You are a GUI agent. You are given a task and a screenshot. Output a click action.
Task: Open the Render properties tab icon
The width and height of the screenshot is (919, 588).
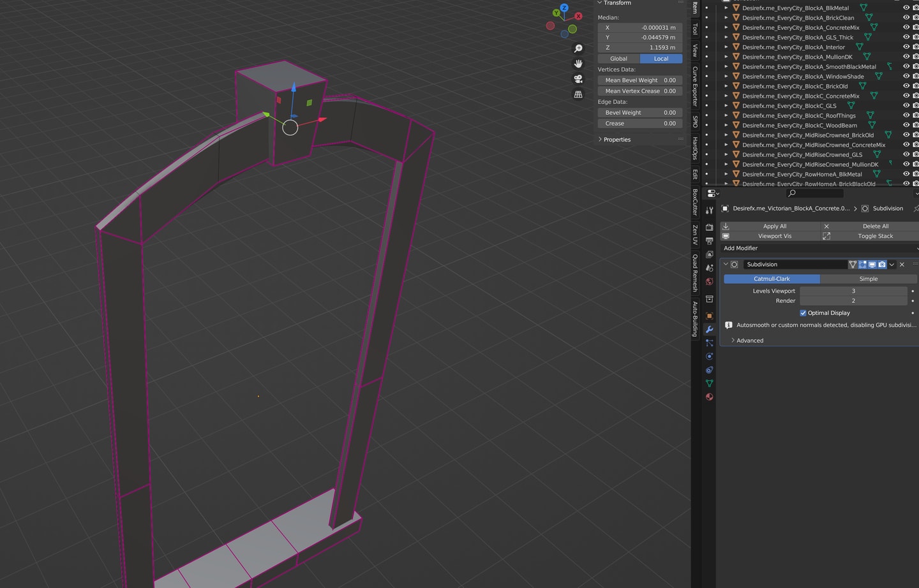709,227
